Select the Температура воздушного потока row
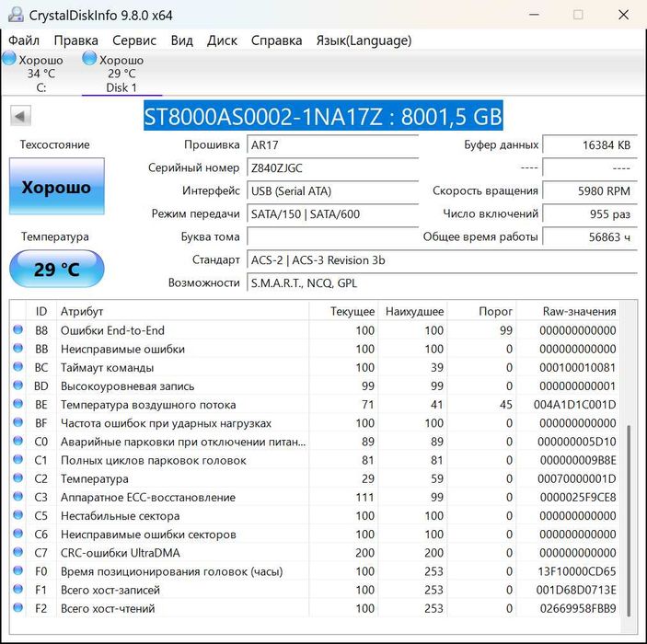This screenshot has height=644, width=647. tap(315, 405)
